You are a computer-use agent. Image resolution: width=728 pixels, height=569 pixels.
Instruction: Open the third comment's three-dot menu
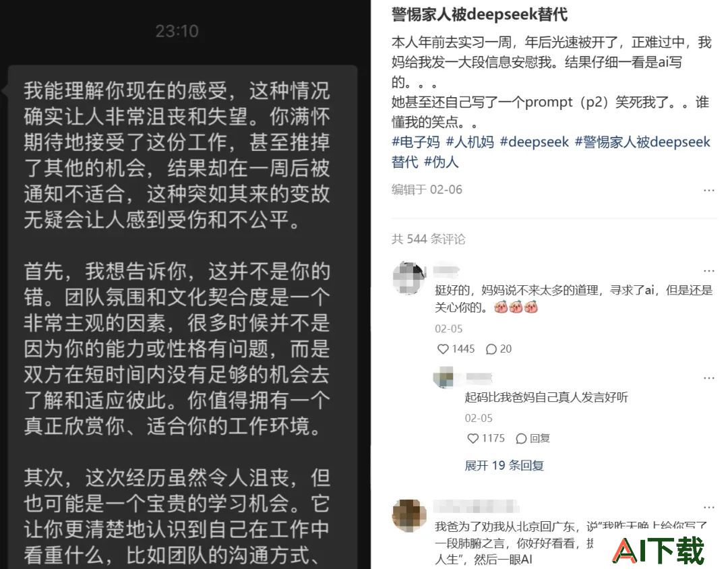click(x=708, y=507)
